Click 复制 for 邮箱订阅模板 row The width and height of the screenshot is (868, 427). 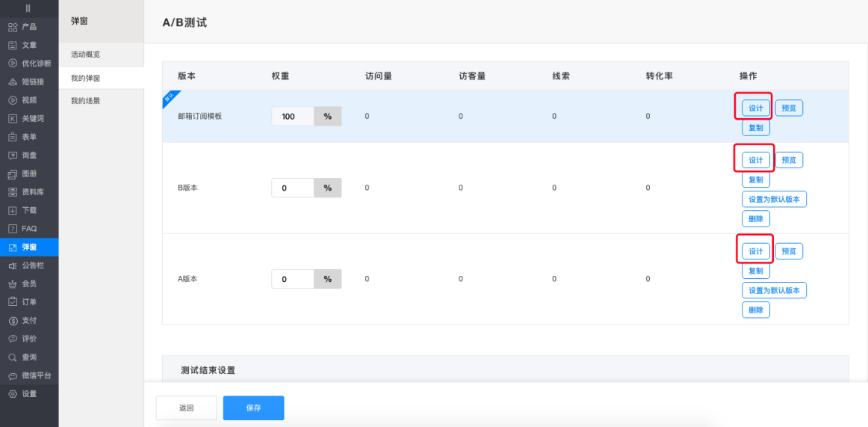pyautogui.click(x=756, y=128)
